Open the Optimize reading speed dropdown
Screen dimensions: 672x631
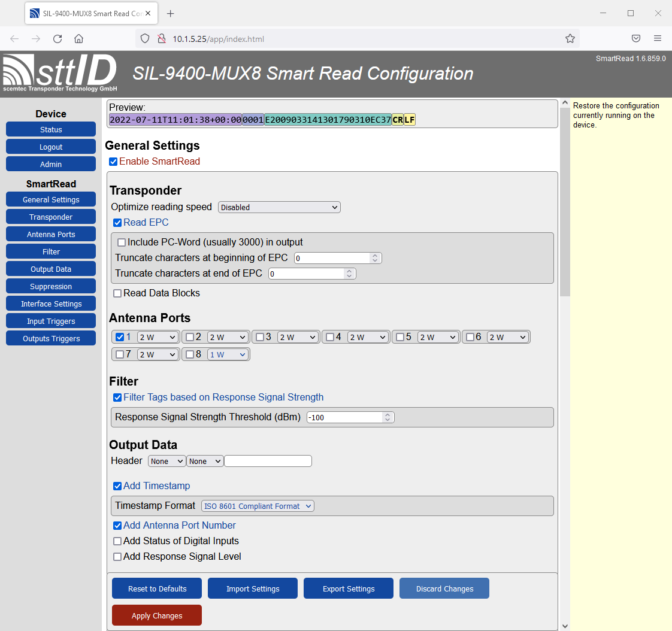pyautogui.click(x=280, y=207)
